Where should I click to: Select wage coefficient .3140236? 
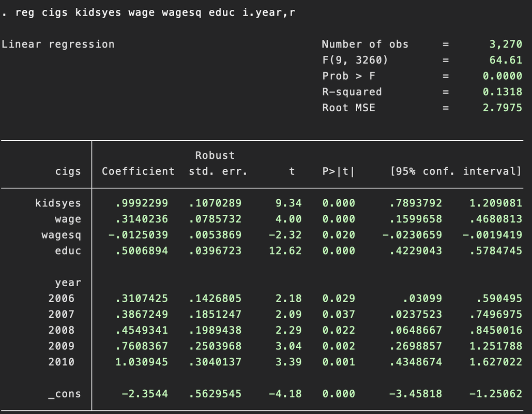click(142, 219)
